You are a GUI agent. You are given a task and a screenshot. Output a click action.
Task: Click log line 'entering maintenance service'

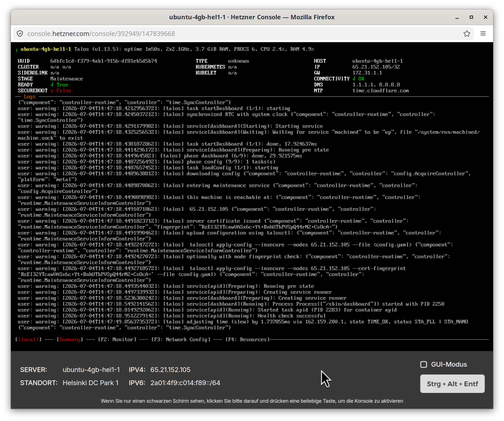[x=218, y=188]
